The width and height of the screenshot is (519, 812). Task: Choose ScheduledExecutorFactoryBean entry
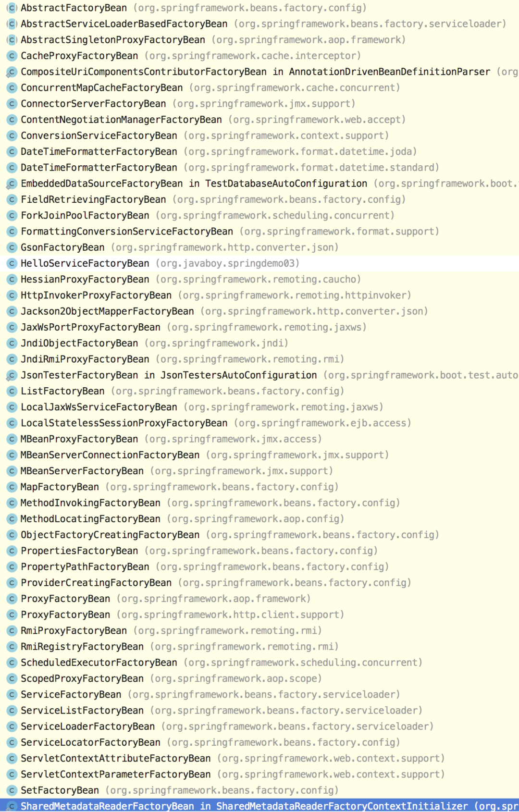click(259, 663)
